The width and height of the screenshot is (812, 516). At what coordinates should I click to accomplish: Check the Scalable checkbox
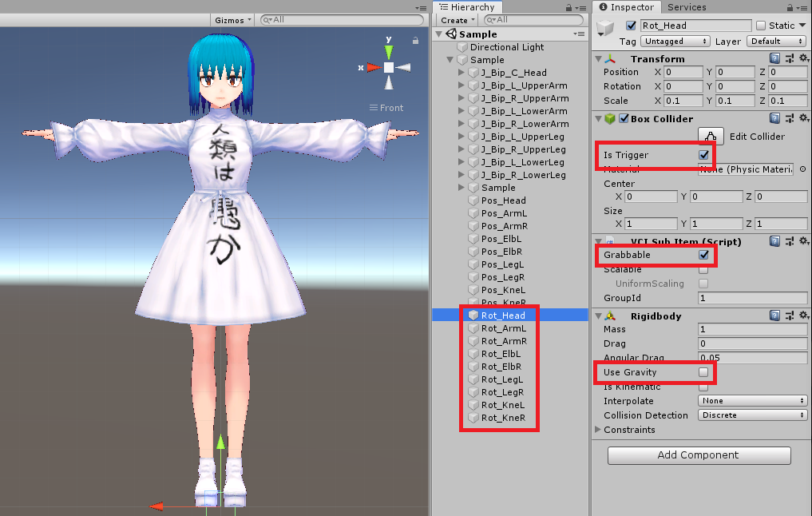coord(703,269)
